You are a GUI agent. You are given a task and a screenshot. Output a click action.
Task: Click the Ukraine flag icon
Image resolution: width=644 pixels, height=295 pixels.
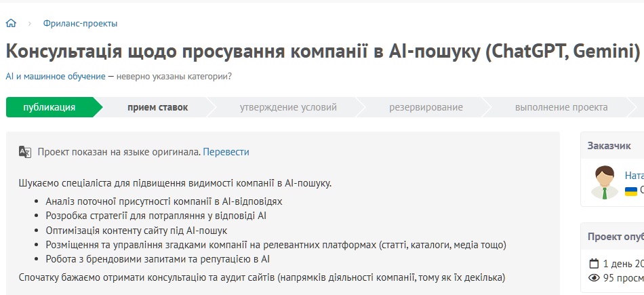630,191
